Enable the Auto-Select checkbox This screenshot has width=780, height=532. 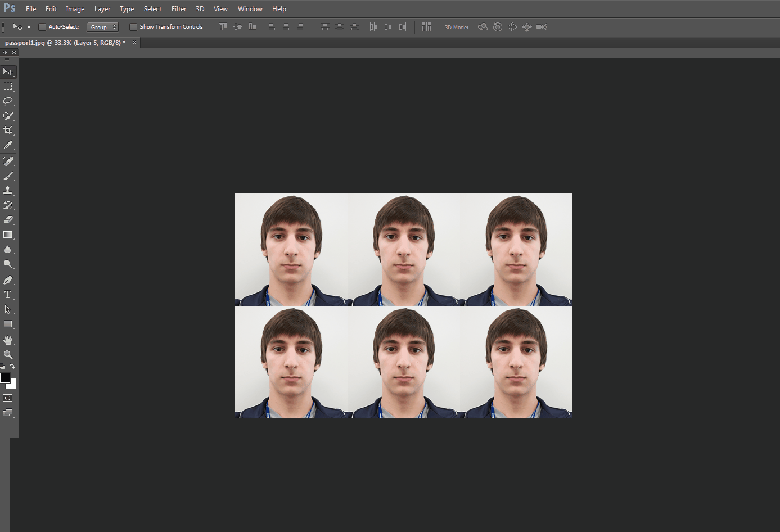42,26
